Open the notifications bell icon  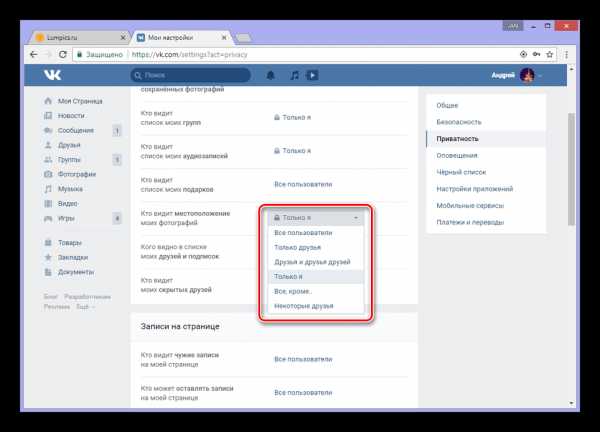(271, 75)
